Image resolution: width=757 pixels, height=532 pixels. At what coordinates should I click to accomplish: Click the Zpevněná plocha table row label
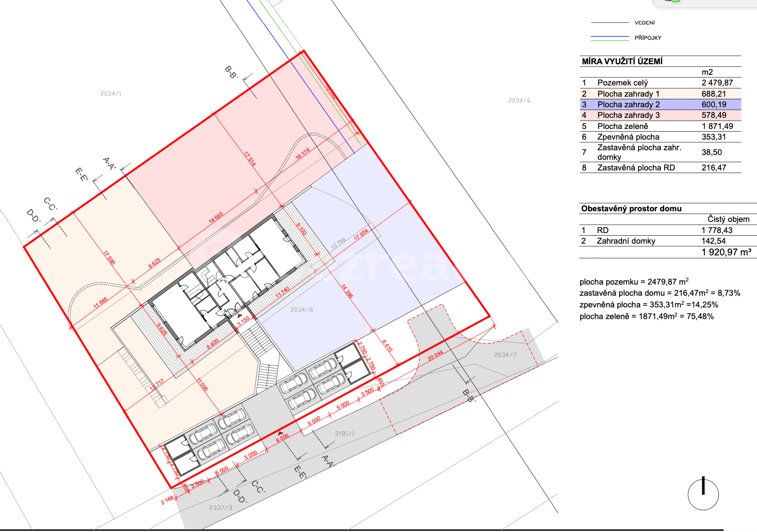pos(629,137)
